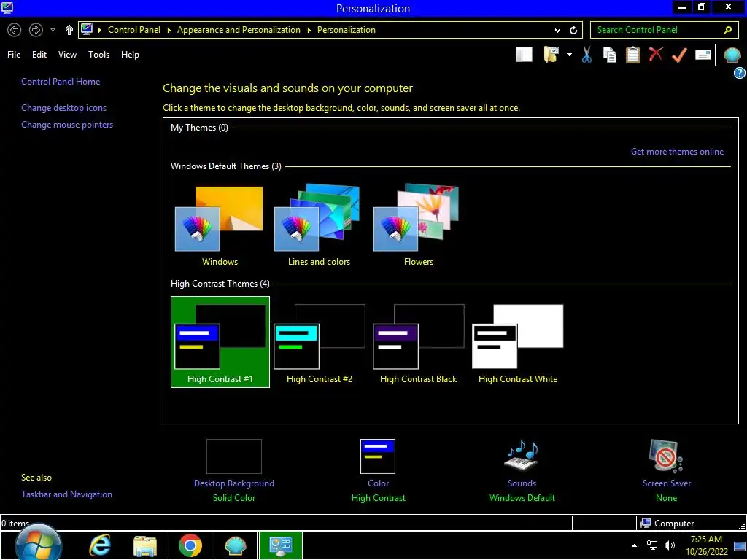Select the High Contrast White theme
The width and height of the screenshot is (747, 560).
pyautogui.click(x=518, y=342)
